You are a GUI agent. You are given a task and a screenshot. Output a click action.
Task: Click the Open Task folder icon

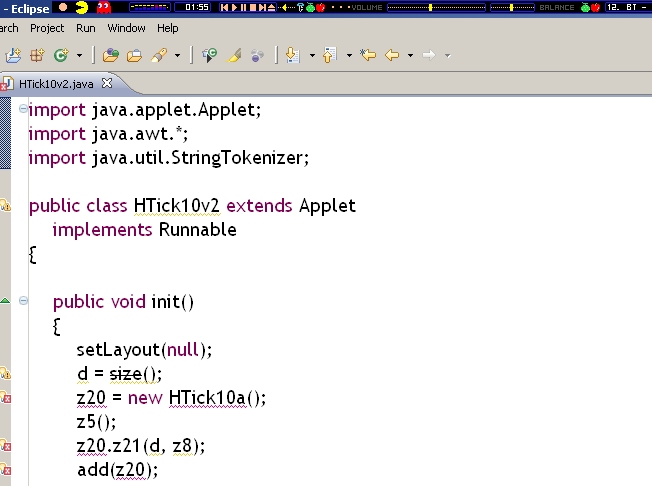pyautogui.click(x=134, y=55)
